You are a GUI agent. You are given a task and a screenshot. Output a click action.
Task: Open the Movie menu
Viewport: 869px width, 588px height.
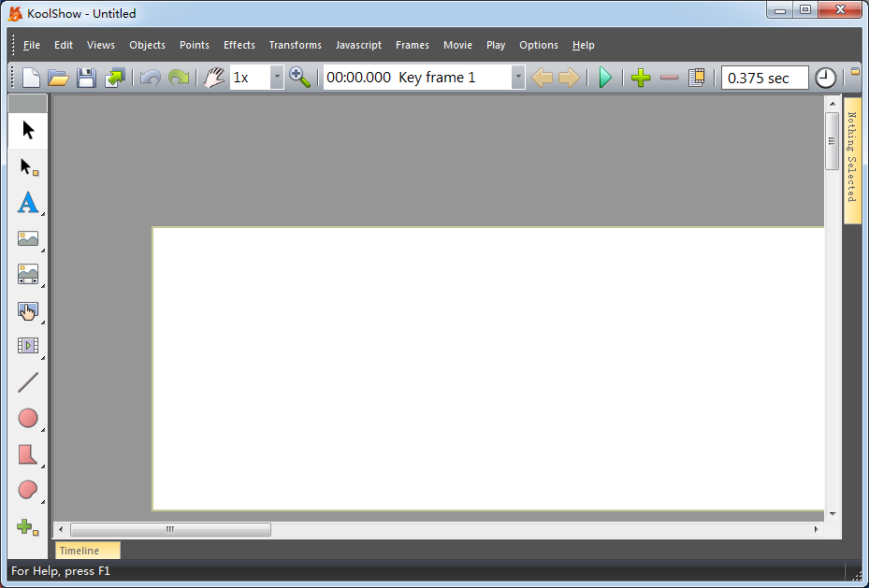(457, 45)
